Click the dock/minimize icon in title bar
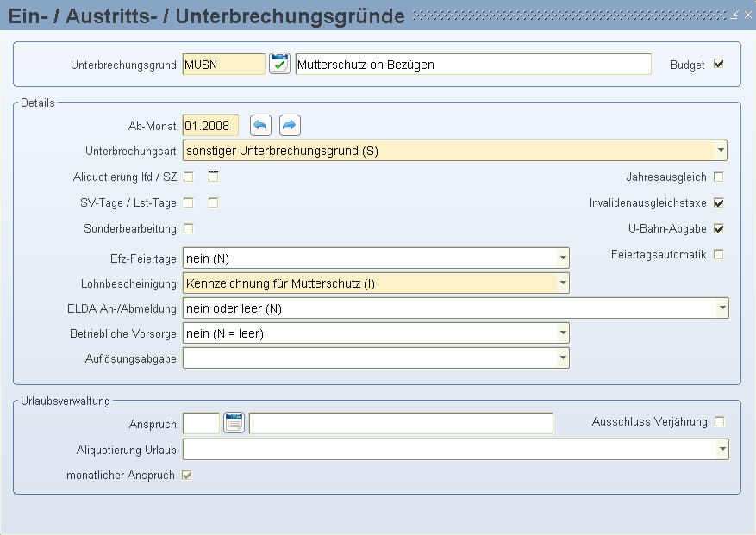The image size is (756, 535). click(734, 15)
